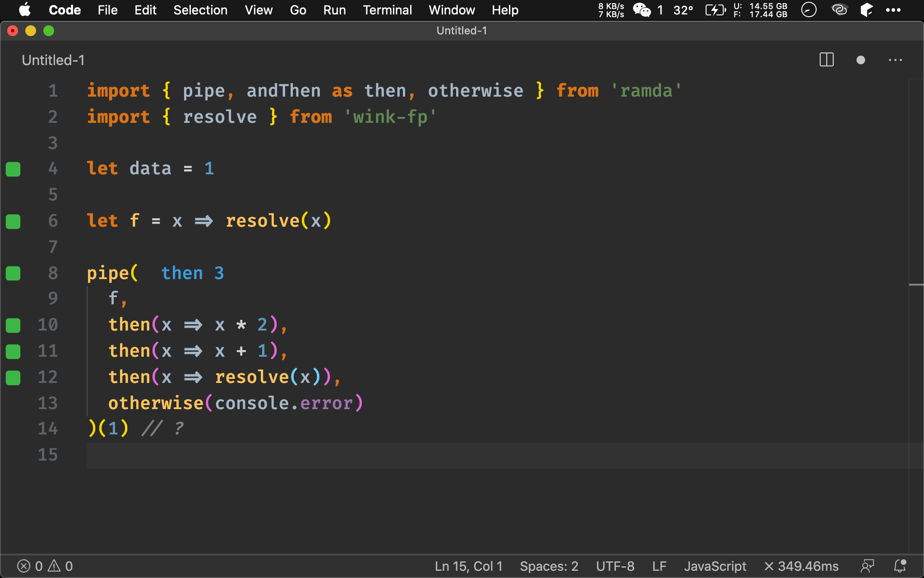Open the three-dots overflow in menu bar
This screenshot has width=924, height=578.
893,10
